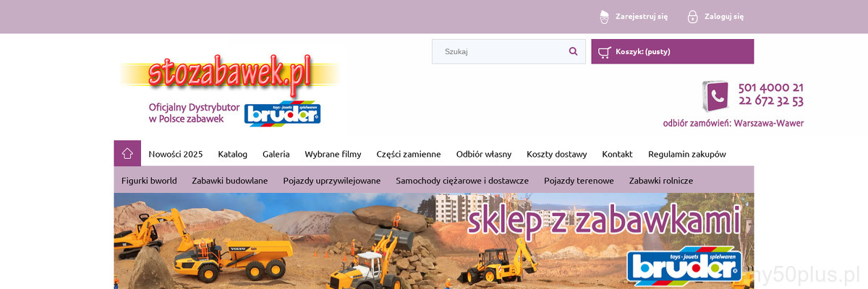This screenshot has height=289, width=868.
Task: Open the Katalog menu item
Action: pyautogui.click(x=232, y=154)
